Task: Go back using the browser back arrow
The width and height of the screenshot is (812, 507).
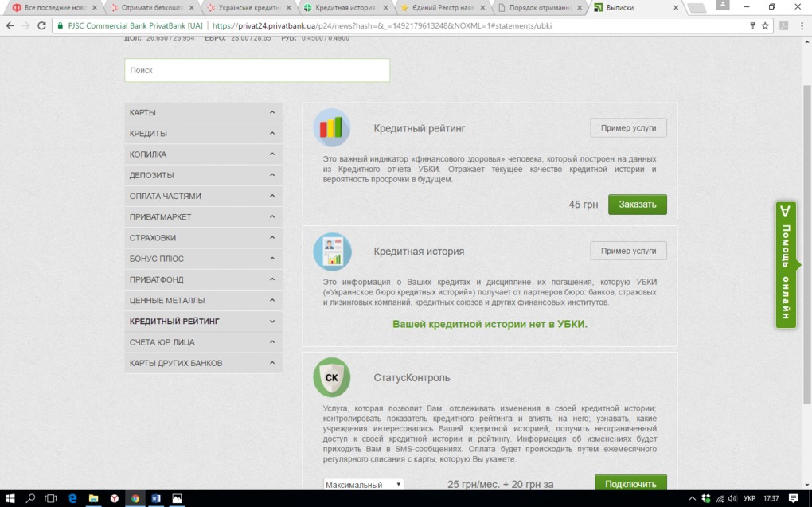Action: (x=10, y=25)
